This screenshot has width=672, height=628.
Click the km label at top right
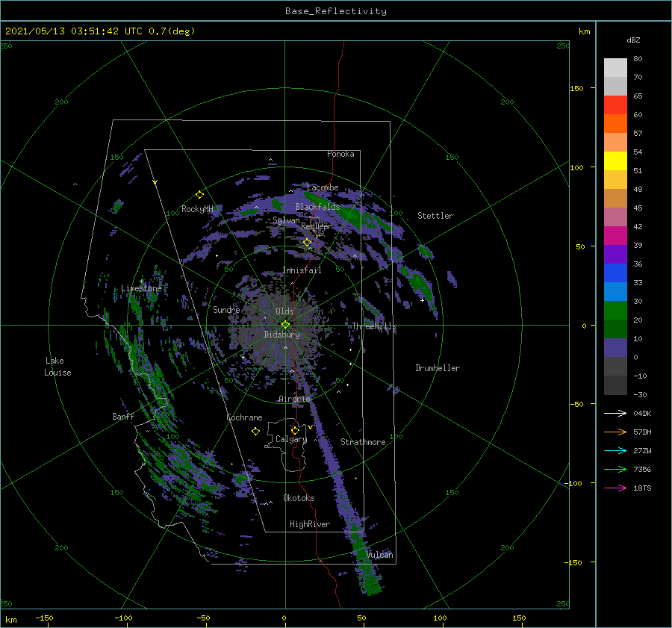pos(584,31)
